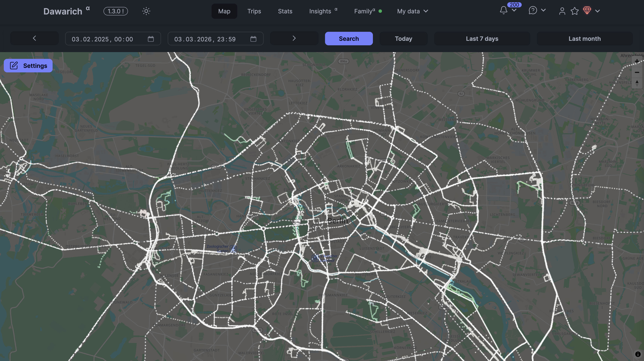Click the star icon in header
Image resolution: width=644 pixels, height=361 pixels.
(x=574, y=11)
